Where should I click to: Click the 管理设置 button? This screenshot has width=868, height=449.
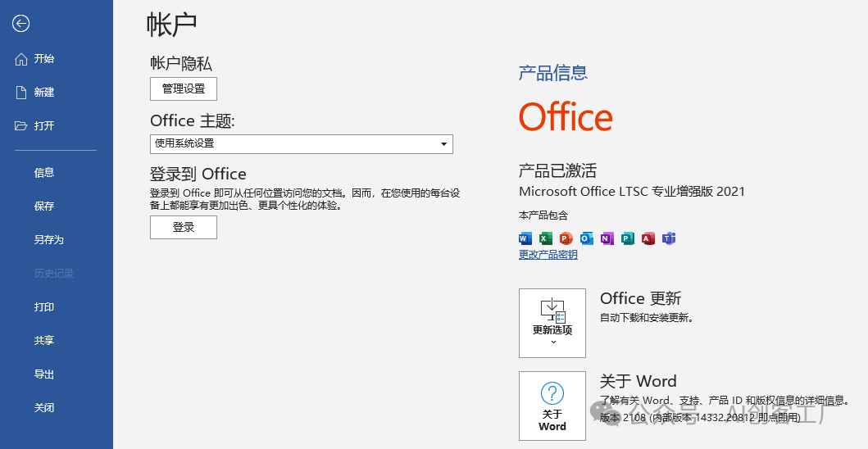[184, 88]
